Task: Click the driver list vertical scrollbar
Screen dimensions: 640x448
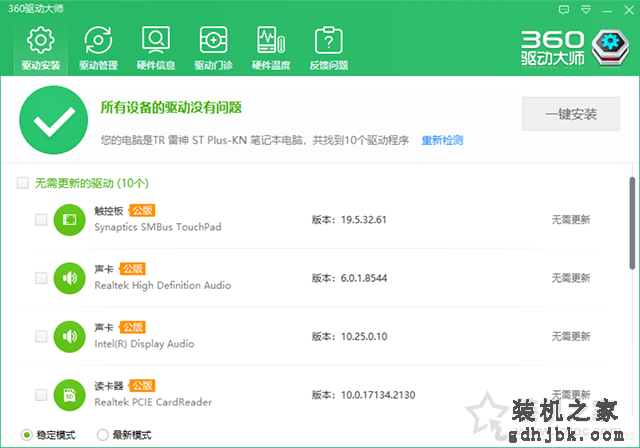Action: [x=632, y=223]
